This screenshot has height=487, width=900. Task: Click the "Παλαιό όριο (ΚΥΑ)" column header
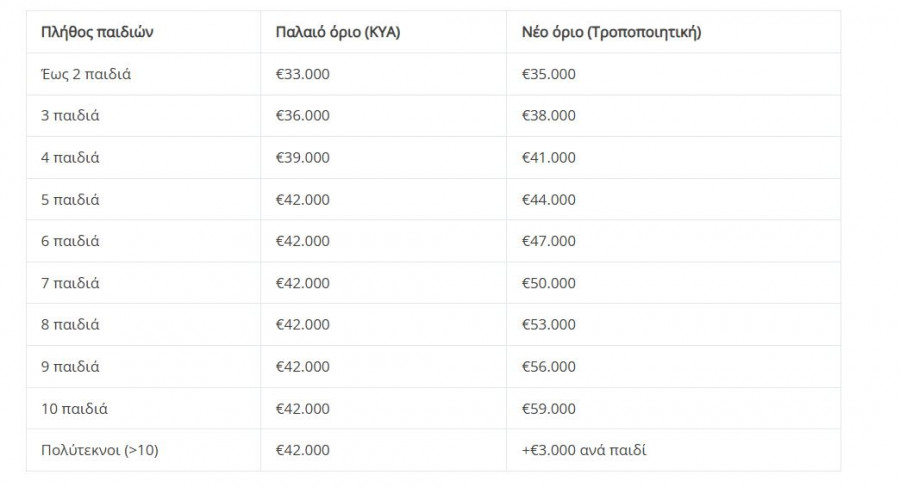(337, 32)
